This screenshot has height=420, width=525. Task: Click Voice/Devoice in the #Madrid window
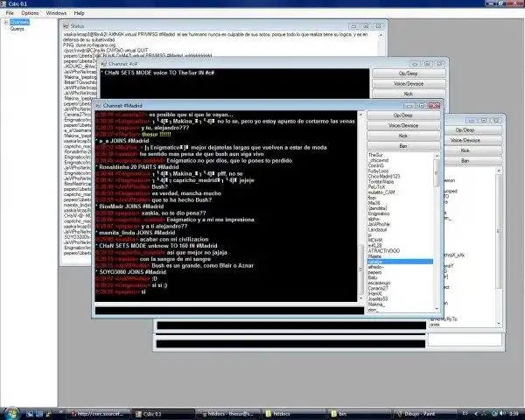tap(403, 126)
